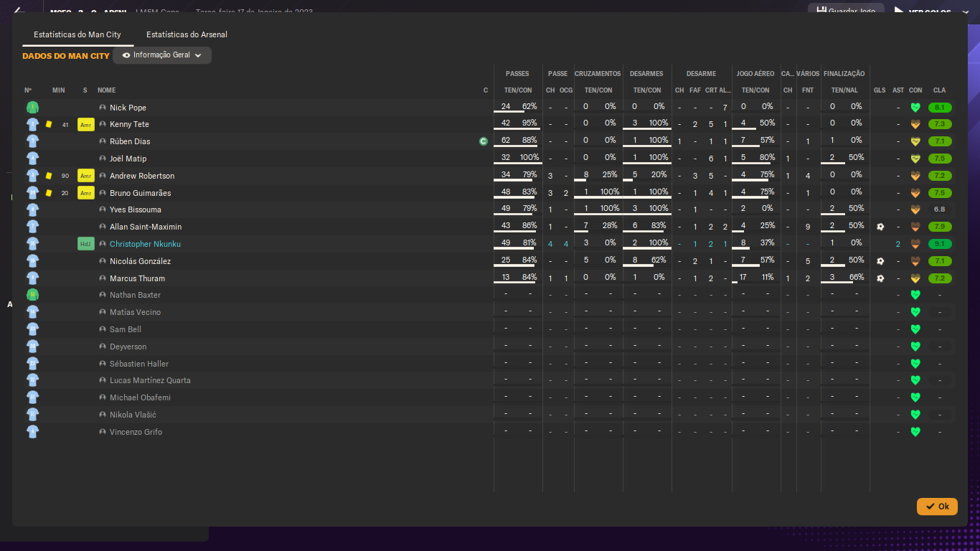Click Kenny Tete's 7.3 rating badge

click(x=940, y=124)
